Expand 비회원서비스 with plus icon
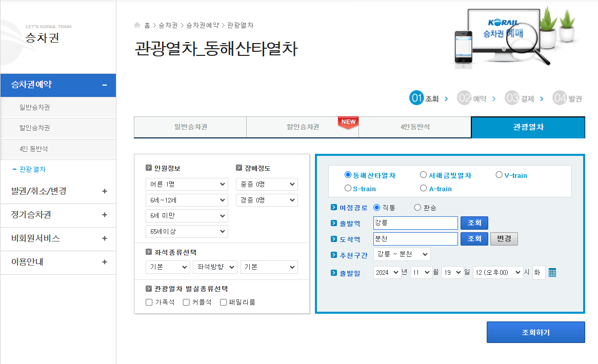The width and height of the screenshot is (598, 364). 105,238
